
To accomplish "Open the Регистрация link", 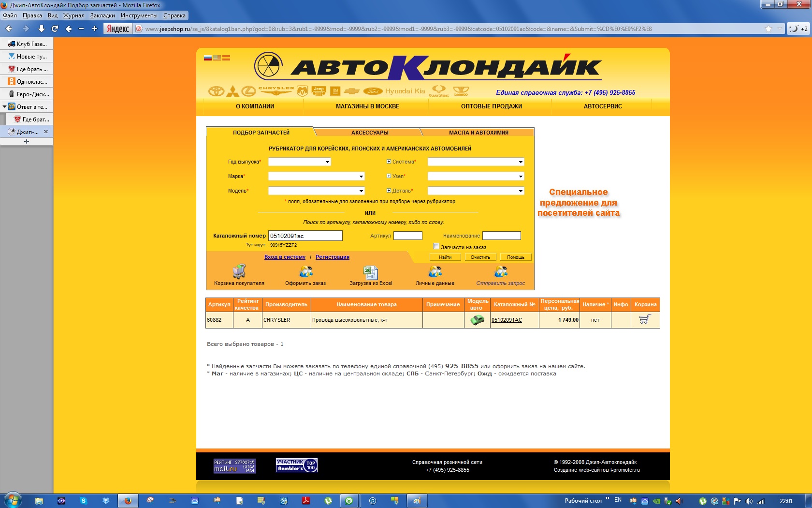I will [333, 257].
